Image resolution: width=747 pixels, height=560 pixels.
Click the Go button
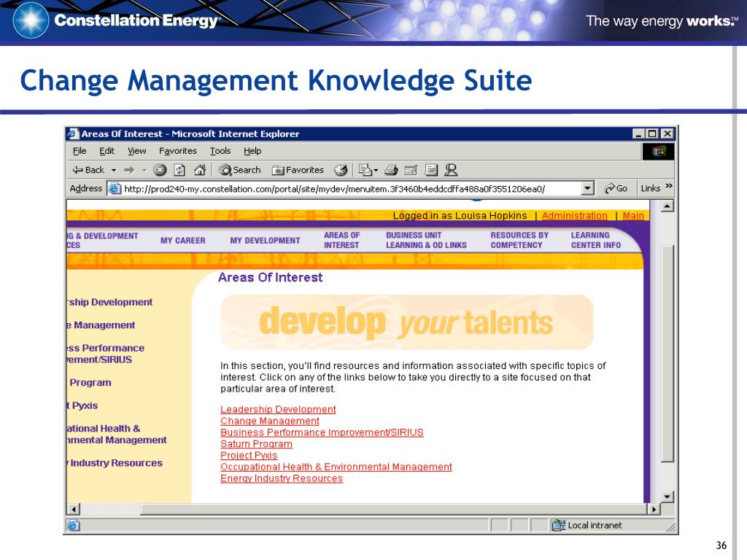click(616, 189)
